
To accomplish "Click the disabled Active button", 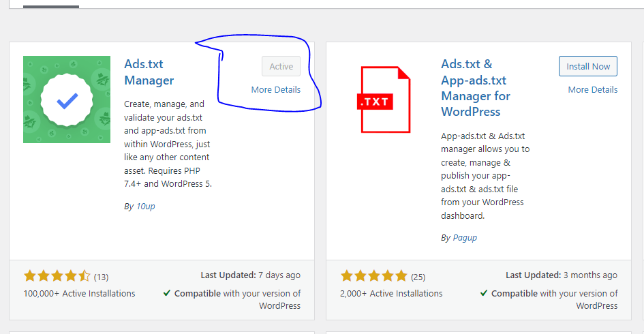I will (281, 66).
